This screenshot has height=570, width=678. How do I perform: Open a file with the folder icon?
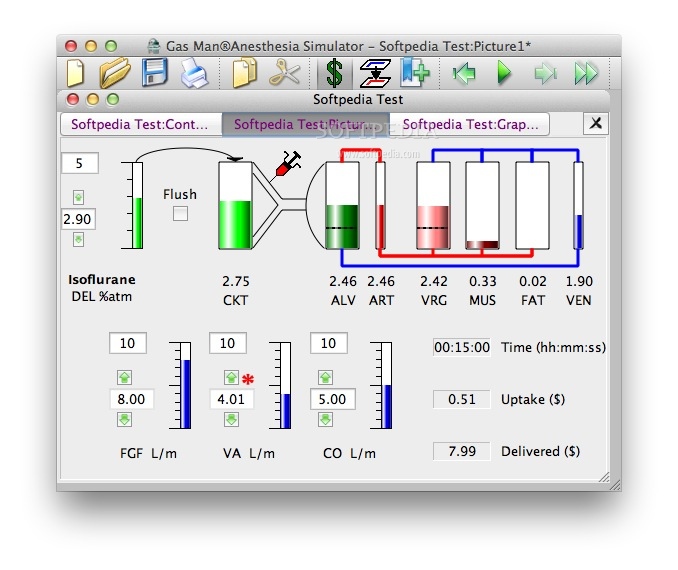115,72
